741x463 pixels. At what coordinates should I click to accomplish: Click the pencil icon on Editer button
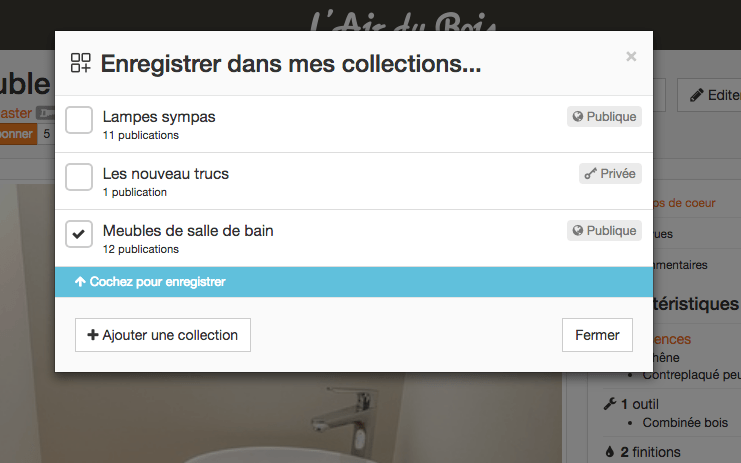point(696,95)
